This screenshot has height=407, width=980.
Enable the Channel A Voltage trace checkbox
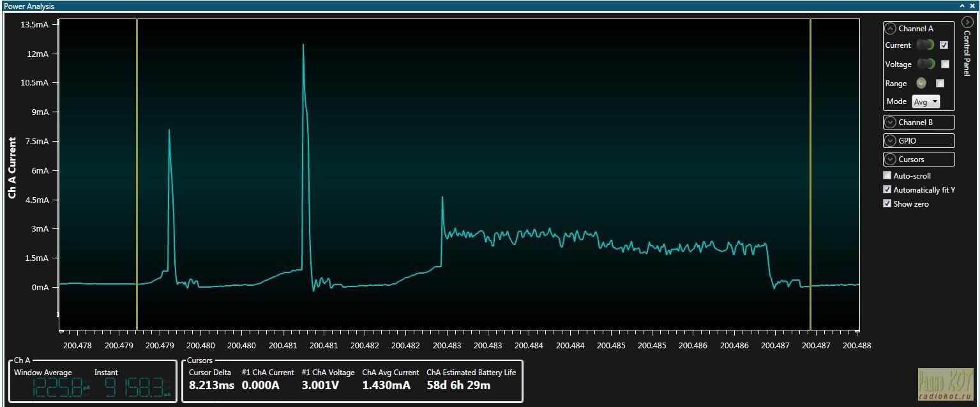coord(945,64)
